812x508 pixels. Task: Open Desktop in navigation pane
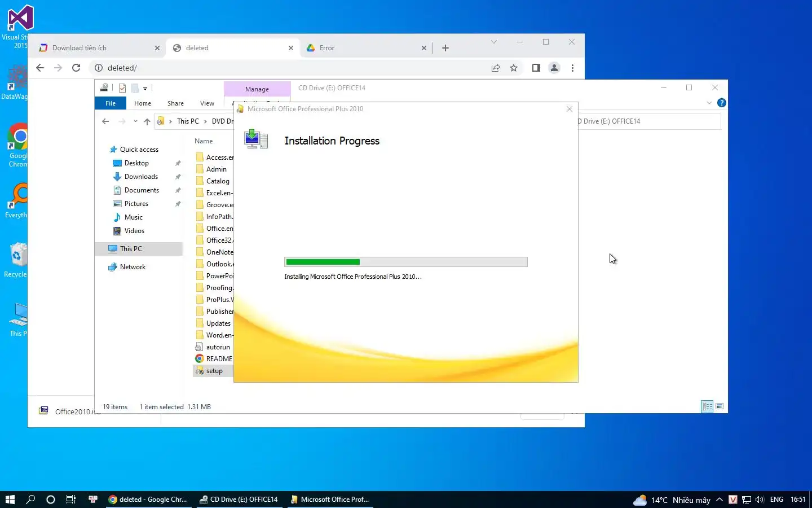click(x=136, y=163)
